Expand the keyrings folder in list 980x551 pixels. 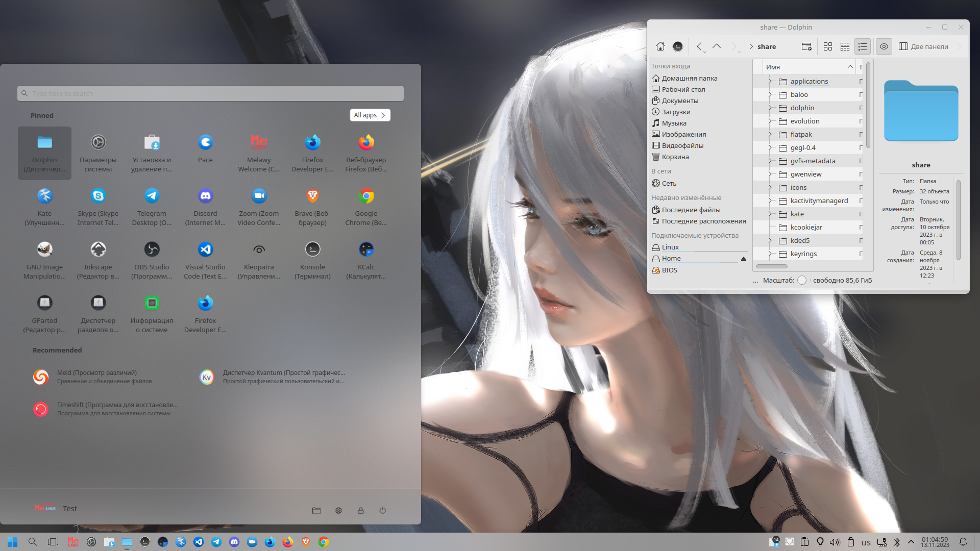click(x=770, y=254)
